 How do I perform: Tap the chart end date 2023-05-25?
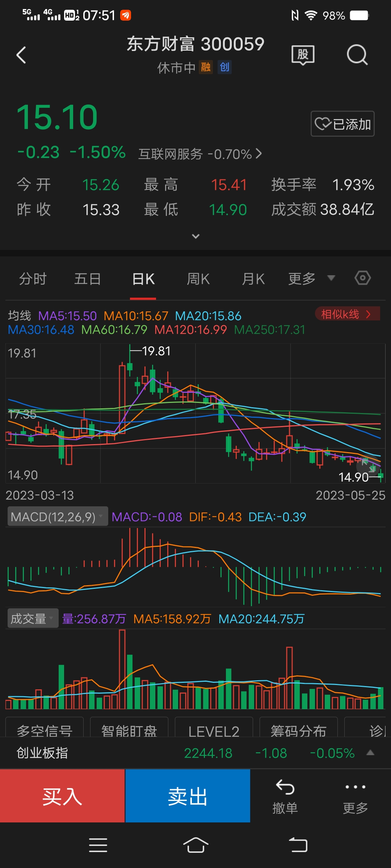(x=350, y=495)
